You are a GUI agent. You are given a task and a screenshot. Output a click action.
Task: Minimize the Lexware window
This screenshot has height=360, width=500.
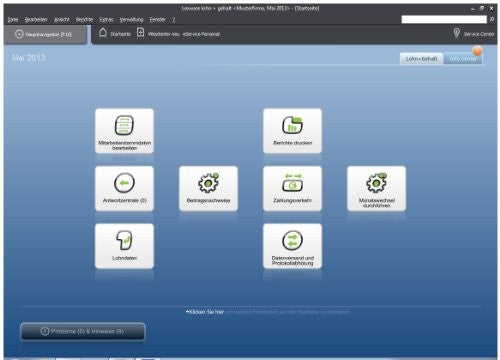tap(473, 9)
